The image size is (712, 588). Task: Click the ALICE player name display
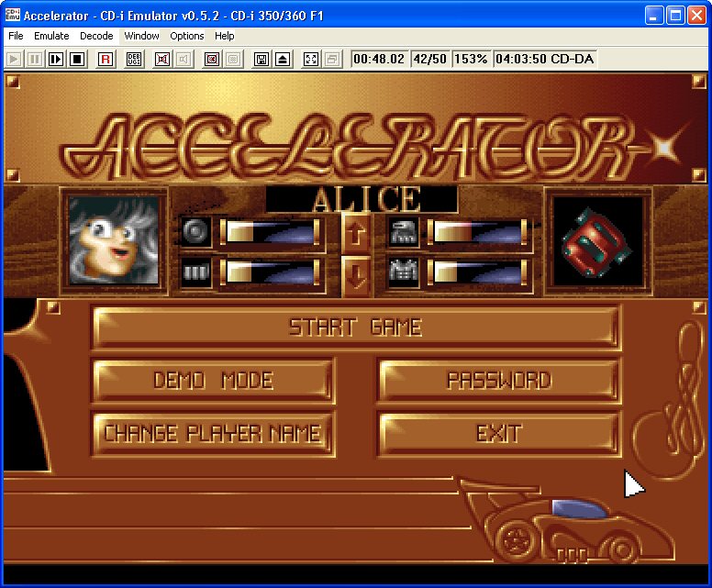click(x=362, y=199)
